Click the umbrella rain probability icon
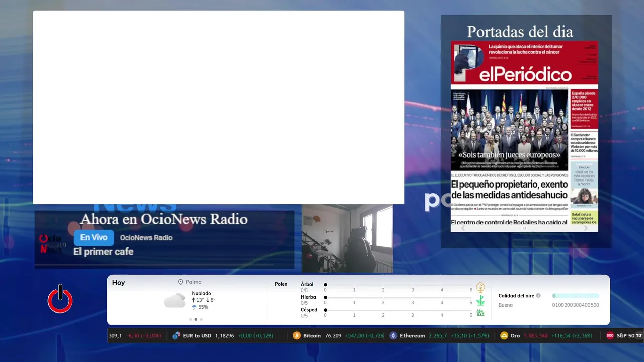 194,307
